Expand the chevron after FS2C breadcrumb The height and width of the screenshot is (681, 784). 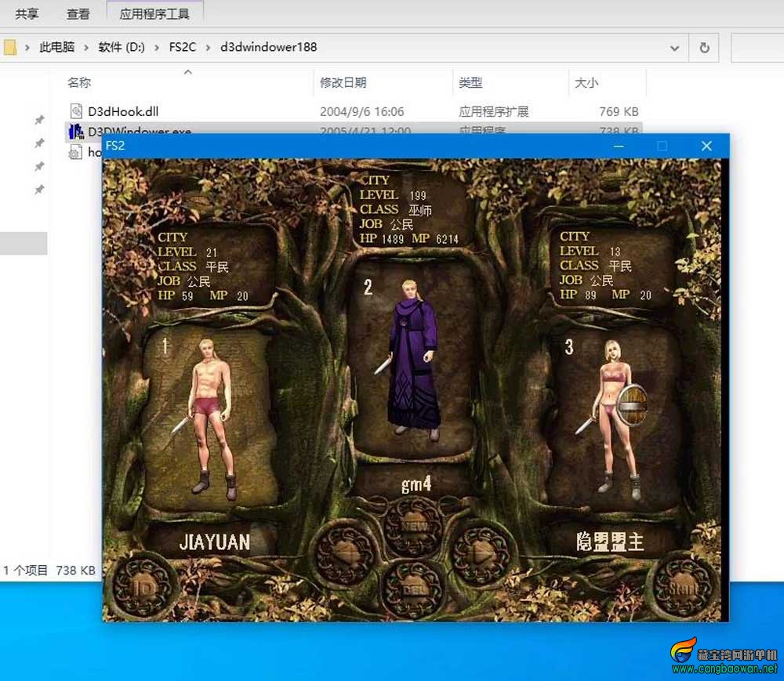pyautogui.click(x=209, y=48)
